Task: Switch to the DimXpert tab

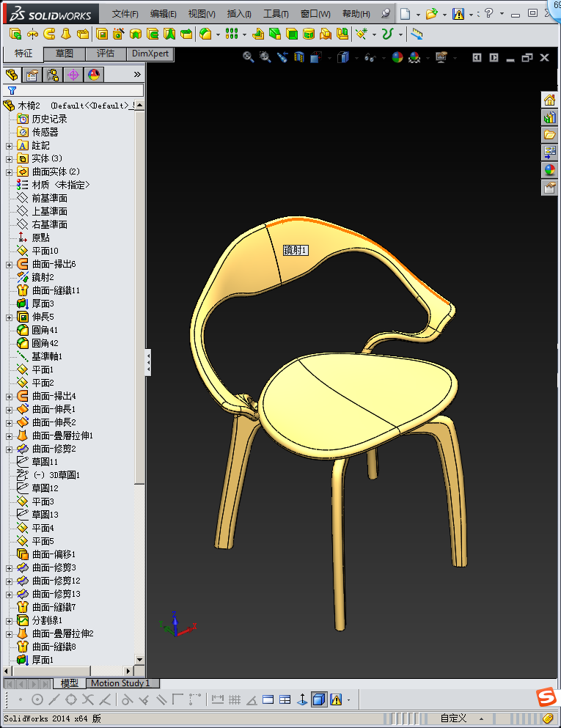Action: [150, 54]
